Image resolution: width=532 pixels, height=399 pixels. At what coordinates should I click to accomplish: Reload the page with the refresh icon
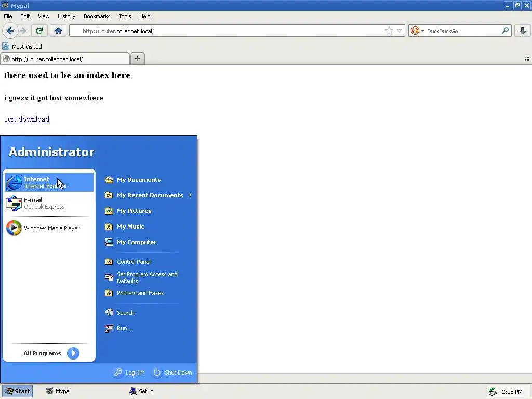(39, 31)
